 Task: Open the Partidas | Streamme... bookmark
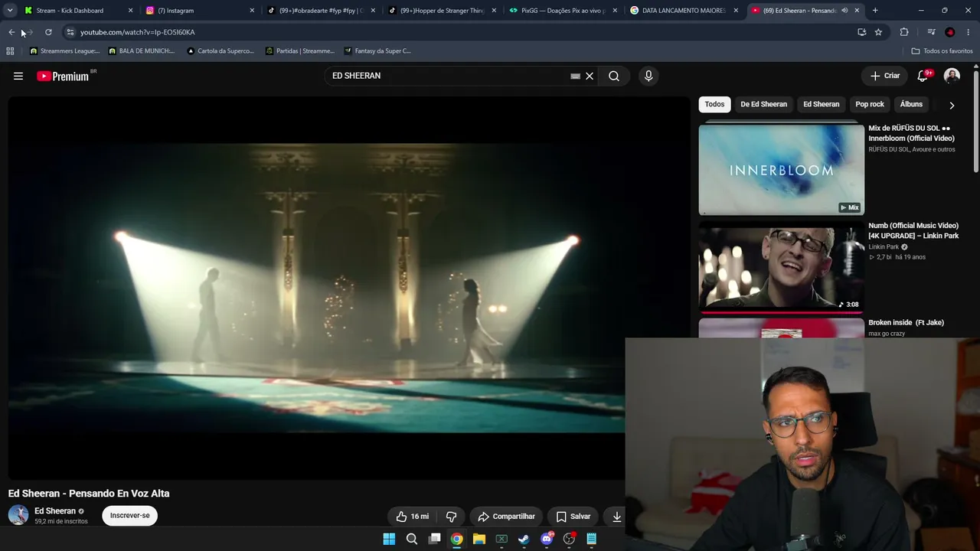(300, 51)
